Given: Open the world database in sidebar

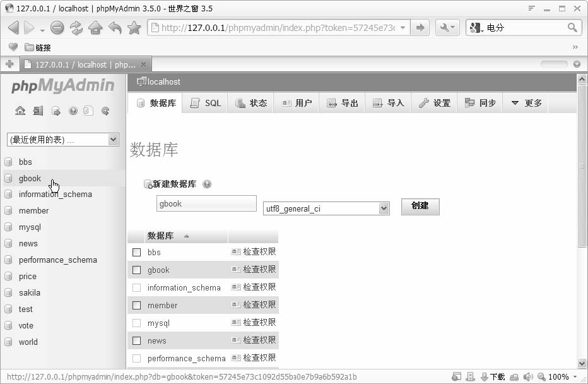Looking at the screenshot, I should [28, 342].
